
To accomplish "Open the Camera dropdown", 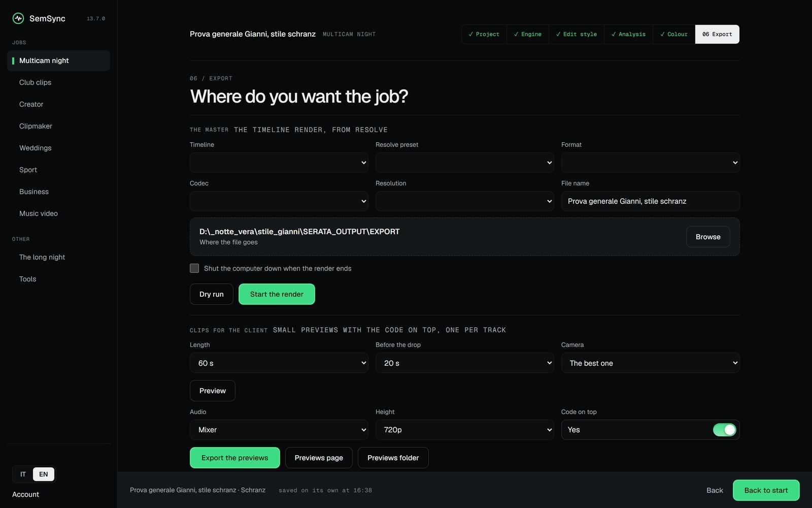I will [x=651, y=363].
